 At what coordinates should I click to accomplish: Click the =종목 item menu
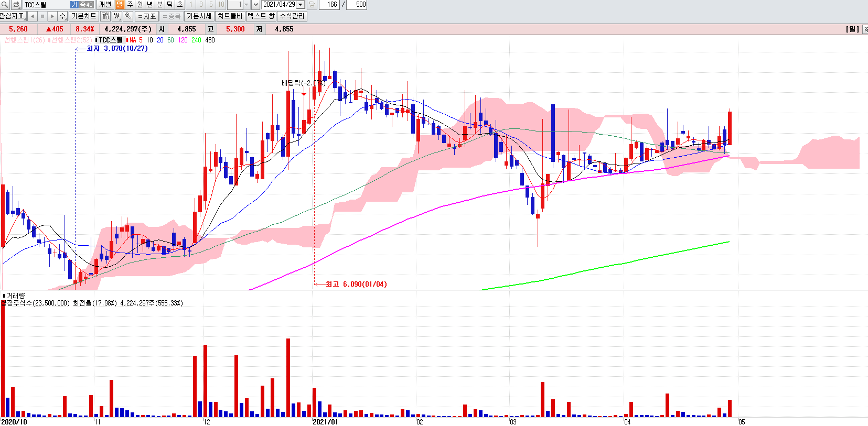coord(172,16)
